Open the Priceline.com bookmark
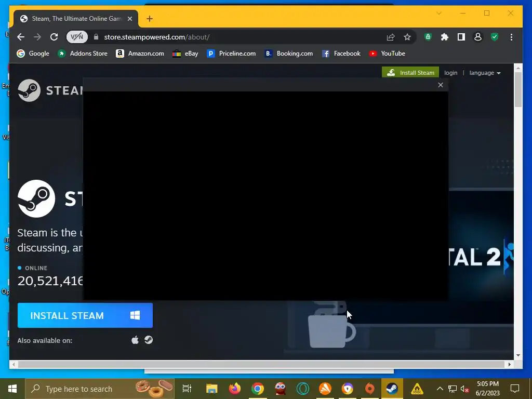Viewport: 532px width, 399px height. tap(231, 54)
